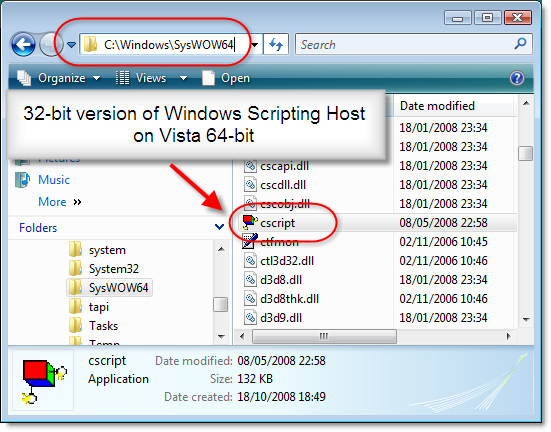Click the Music folder icon

(x=22, y=180)
